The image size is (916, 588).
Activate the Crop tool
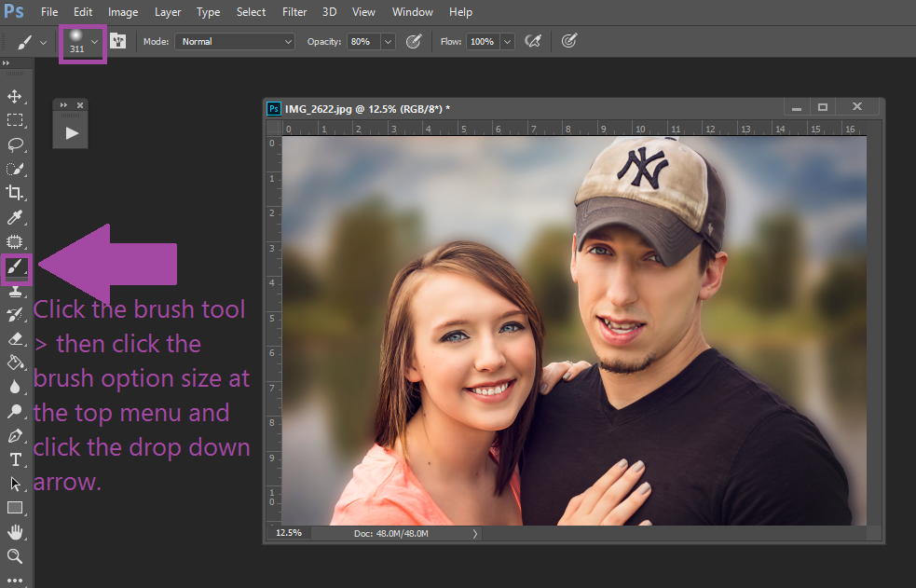[x=15, y=193]
